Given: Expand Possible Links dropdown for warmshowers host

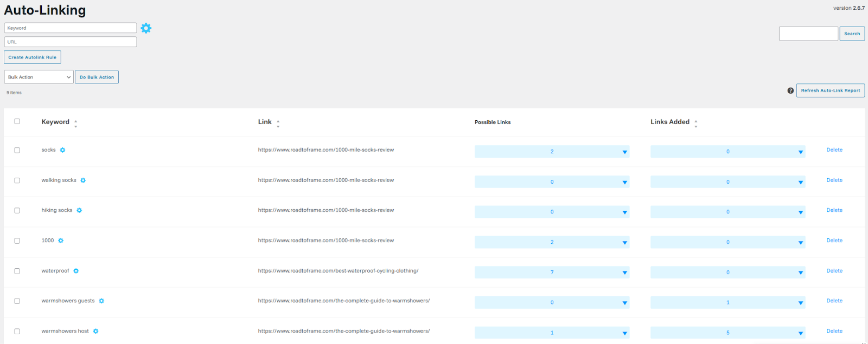Looking at the screenshot, I should [552, 333].
